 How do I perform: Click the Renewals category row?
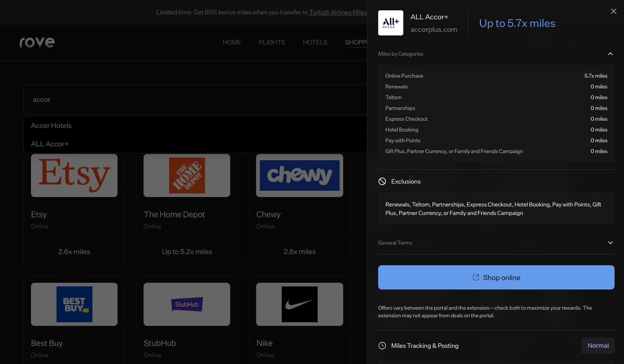pos(496,87)
